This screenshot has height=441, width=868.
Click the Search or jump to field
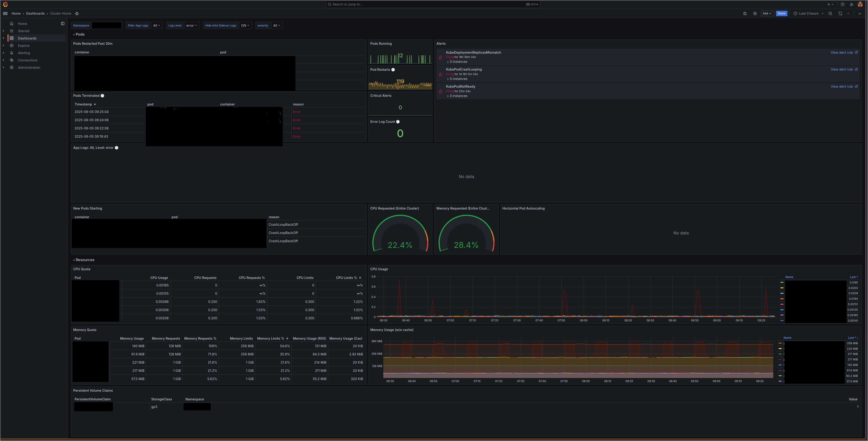tap(433, 4)
